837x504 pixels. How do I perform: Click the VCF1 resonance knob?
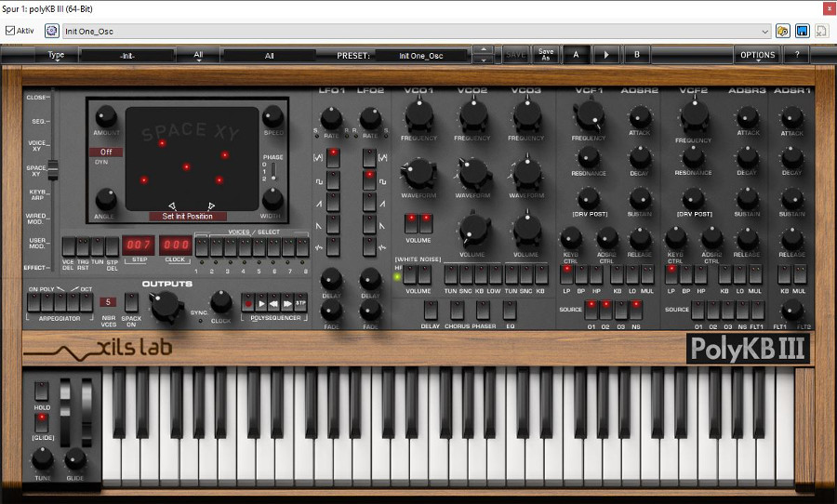(589, 158)
